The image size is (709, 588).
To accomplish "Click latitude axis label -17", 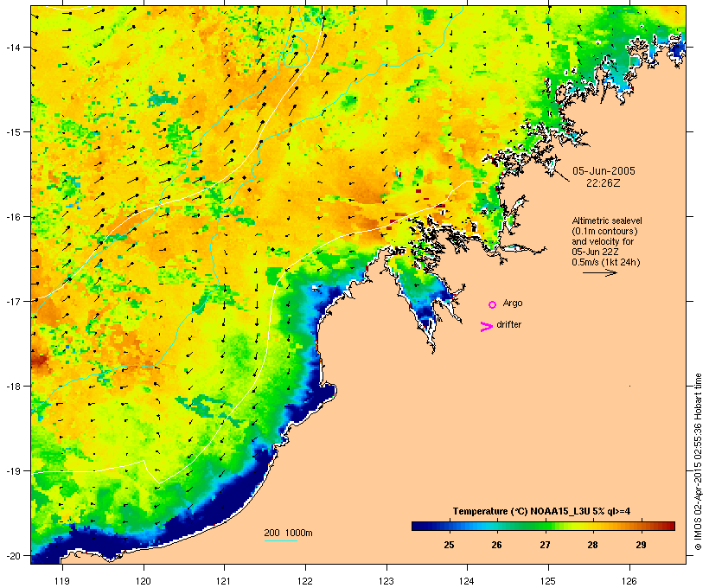I will (x=12, y=301).
